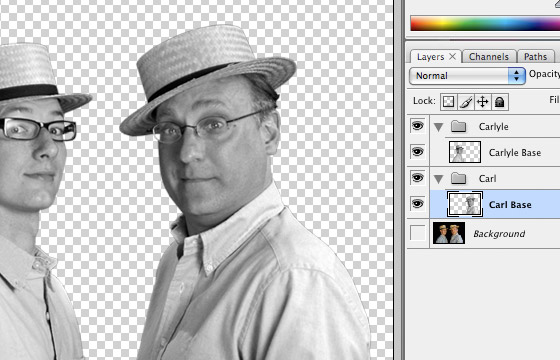Select the Carl group folder icon
The width and height of the screenshot is (560, 360).
[459, 178]
